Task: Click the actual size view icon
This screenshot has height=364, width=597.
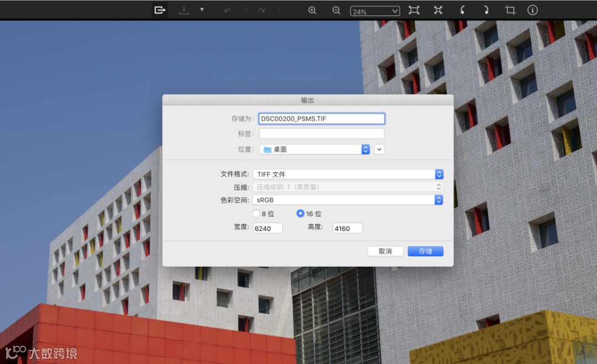Action: [x=438, y=10]
